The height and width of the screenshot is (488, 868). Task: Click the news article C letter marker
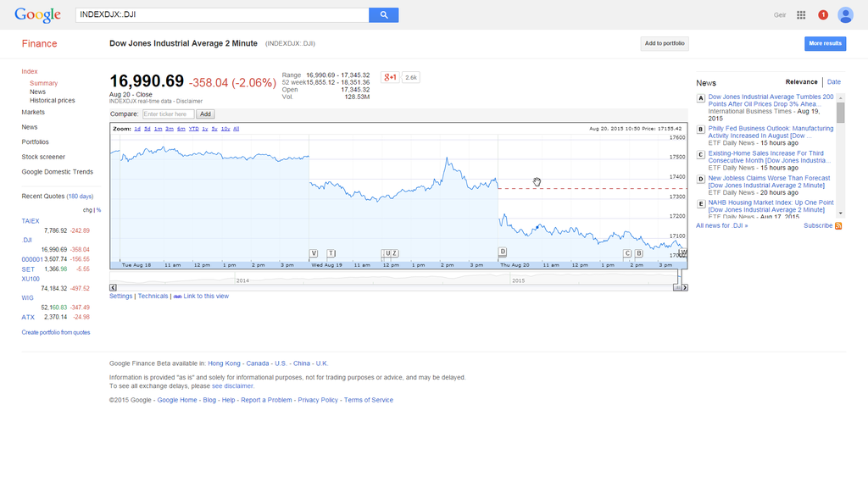coord(701,155)
